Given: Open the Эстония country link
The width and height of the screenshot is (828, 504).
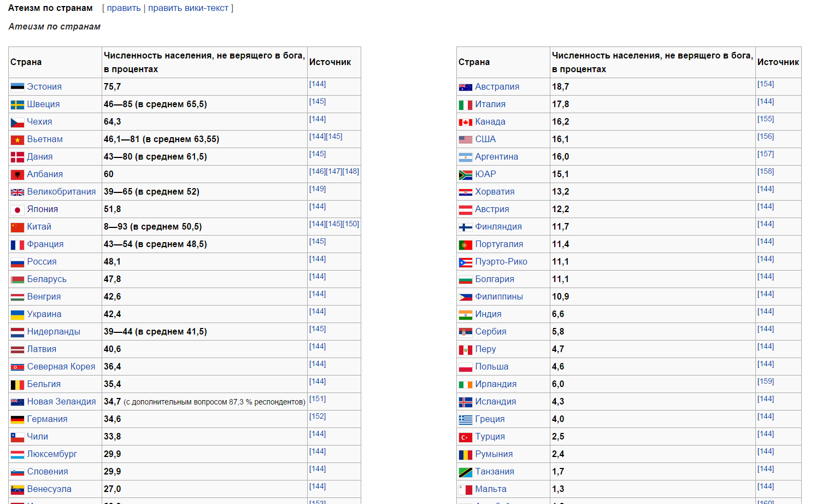Looking at the screenshot, I should coord(44,87).
